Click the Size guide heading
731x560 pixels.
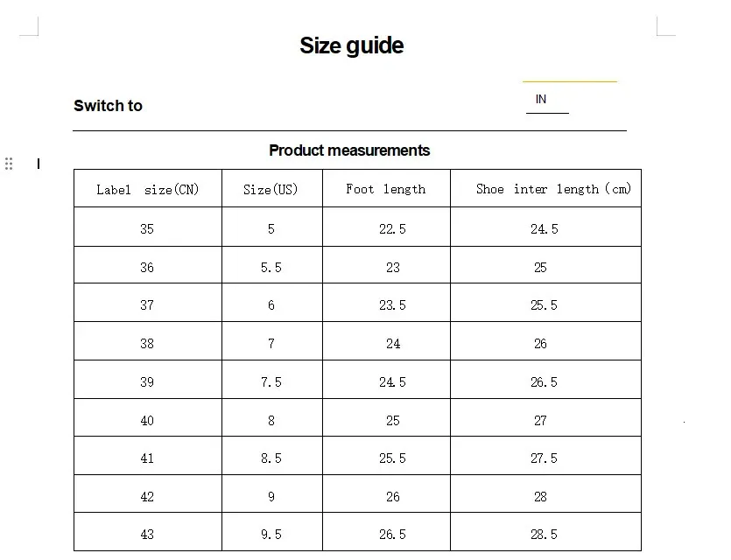click(x=351, y=45)
